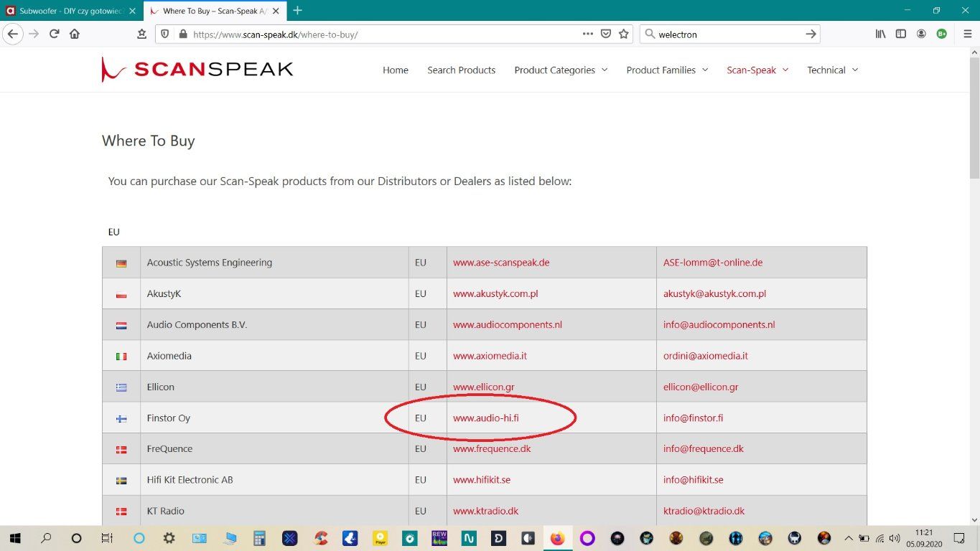The height and width of the screenshot is (551, 980).
Task: Click the taskbar clock showing 11:21
Action: click(x=924, y=537)
